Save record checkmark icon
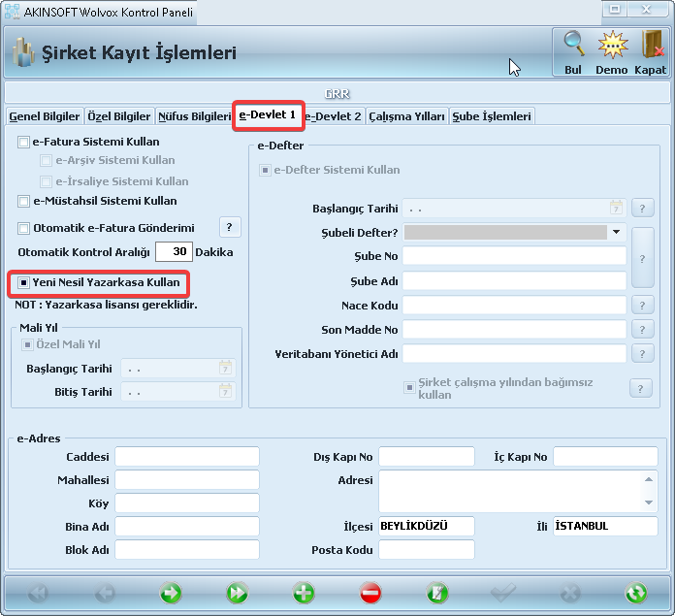The width and height of the screenshot is (675, 616). (503, 593)
